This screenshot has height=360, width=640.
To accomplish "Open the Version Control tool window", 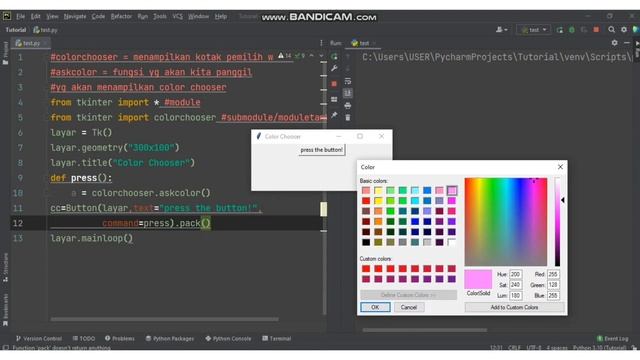I will click(39, 338).
